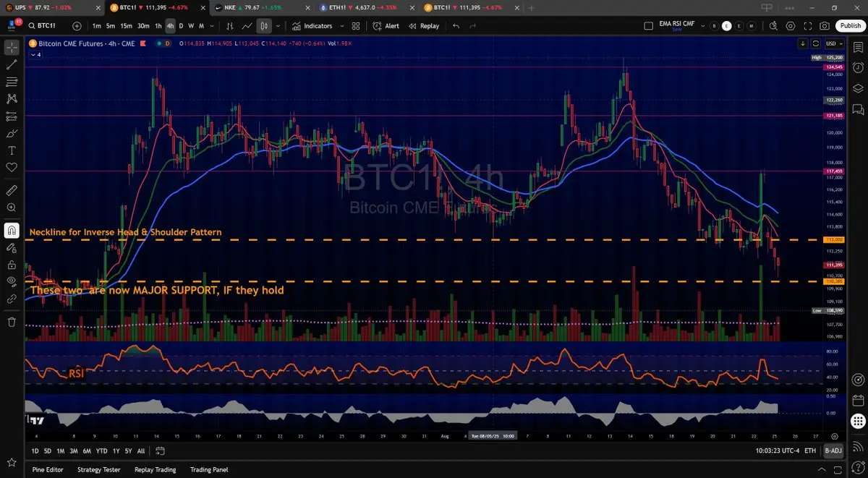868x478 pixels.
Task: Create an Alert
Action: pyautogui.click(x=386, y=26)
